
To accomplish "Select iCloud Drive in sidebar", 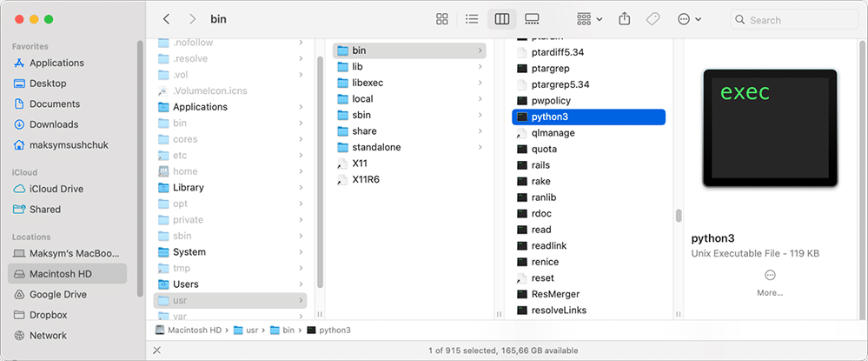I will coord(56,189).
